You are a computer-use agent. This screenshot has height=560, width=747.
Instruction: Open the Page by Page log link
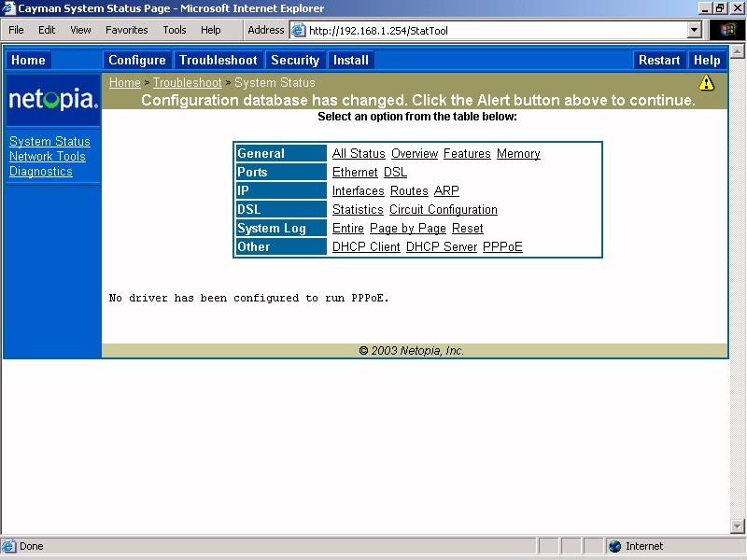click(408, 229)
